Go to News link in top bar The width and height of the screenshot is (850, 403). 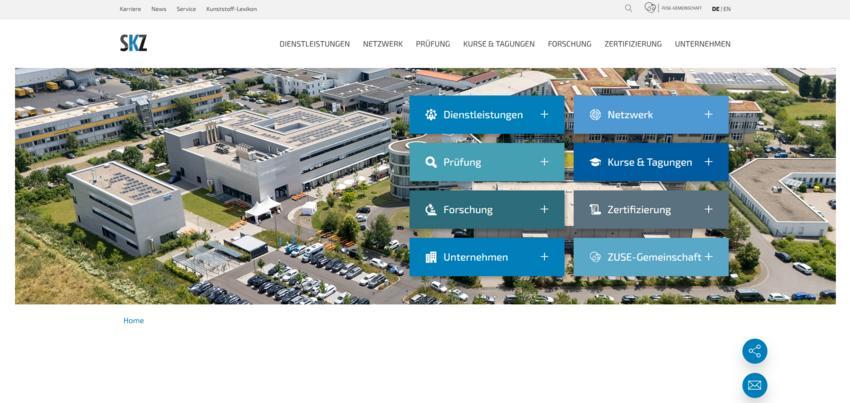pos(159,9)
